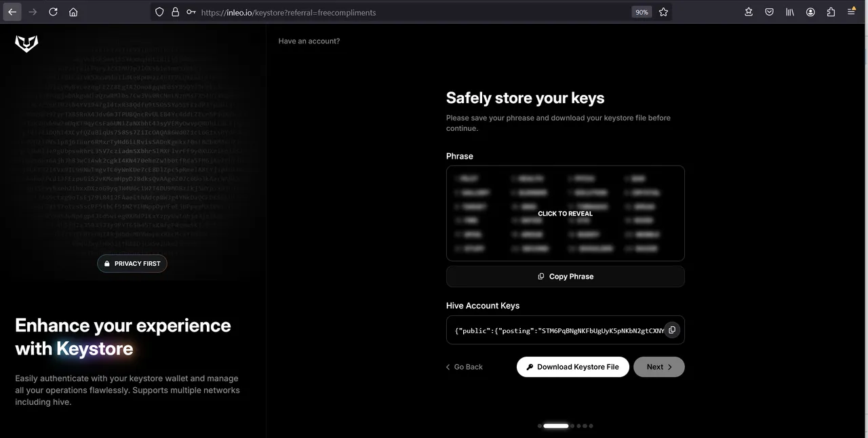Viewport: 868px width, 438px height.
Task: Click the 'Have an account?' link
Action: click(x=309, y=41)
